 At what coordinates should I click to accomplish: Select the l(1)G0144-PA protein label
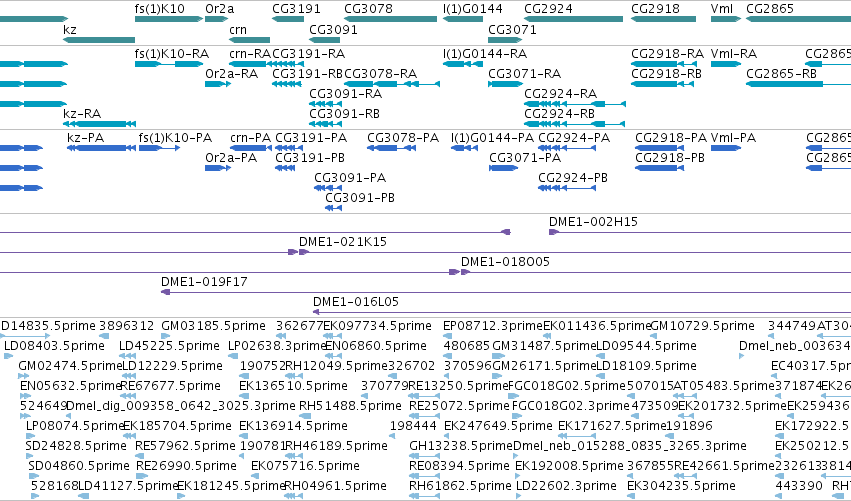[x=492, y=138]
